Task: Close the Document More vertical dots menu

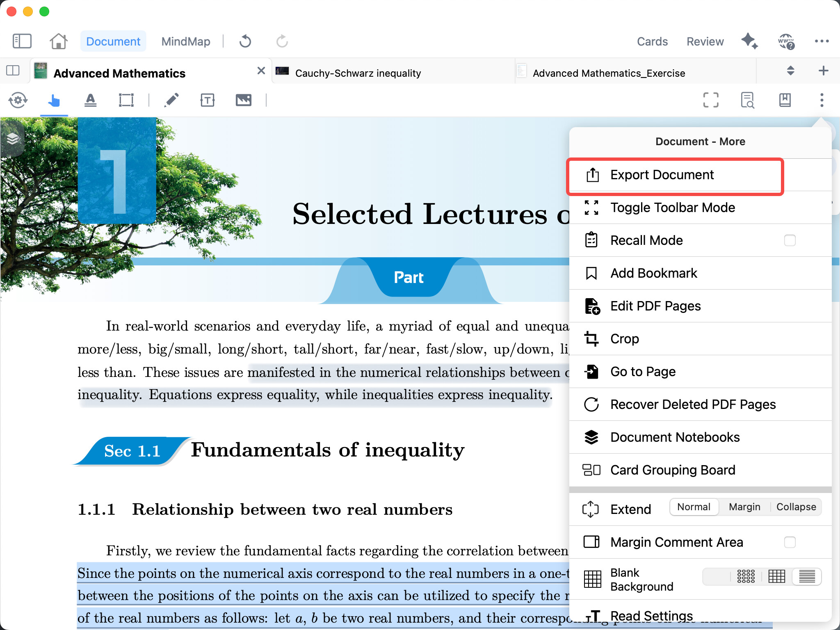Action: pyautogui.click(x=822, y=100)
